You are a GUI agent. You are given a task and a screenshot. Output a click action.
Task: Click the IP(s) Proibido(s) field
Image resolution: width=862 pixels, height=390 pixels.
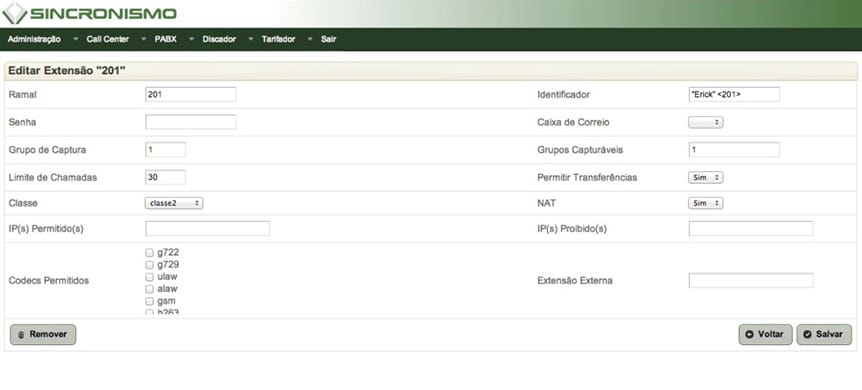pos(751,228)
